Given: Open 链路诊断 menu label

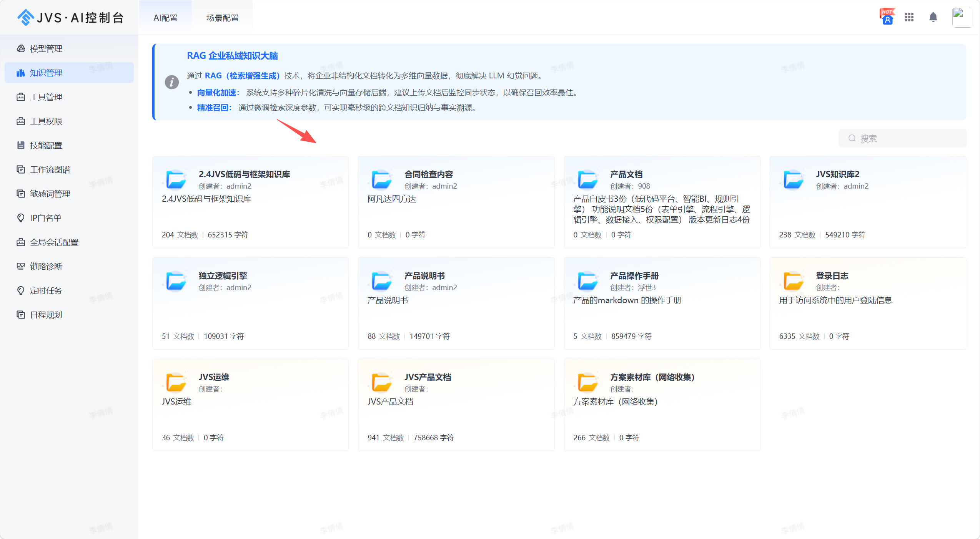Looking at the screenshot, I should [46, 267].
